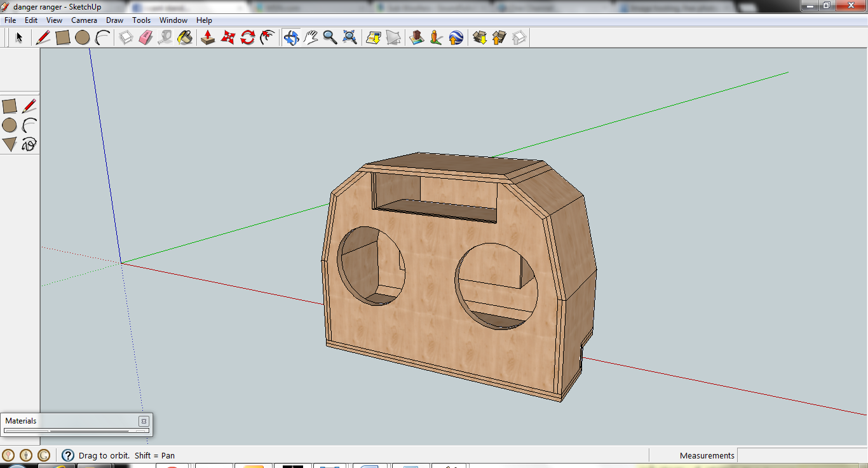
Task: Select the Freehand tool in left palette
Action: pos(29,144)
